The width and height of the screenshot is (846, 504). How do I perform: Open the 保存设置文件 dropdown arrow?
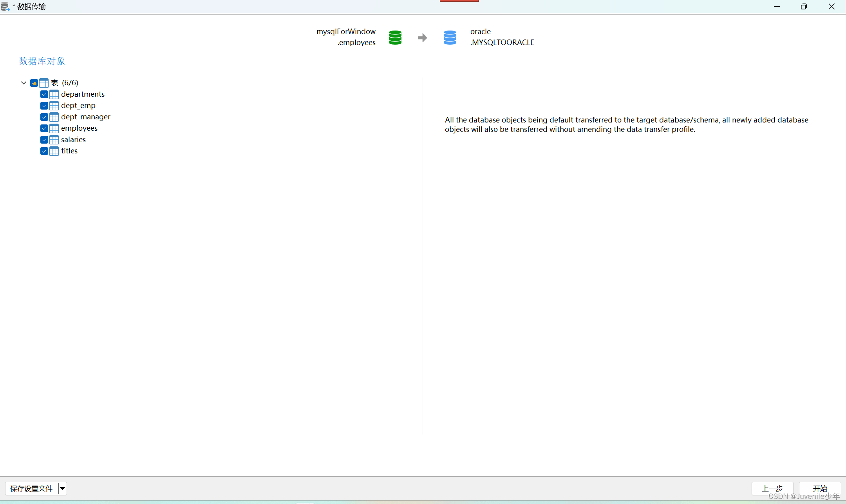click(62, 488)
